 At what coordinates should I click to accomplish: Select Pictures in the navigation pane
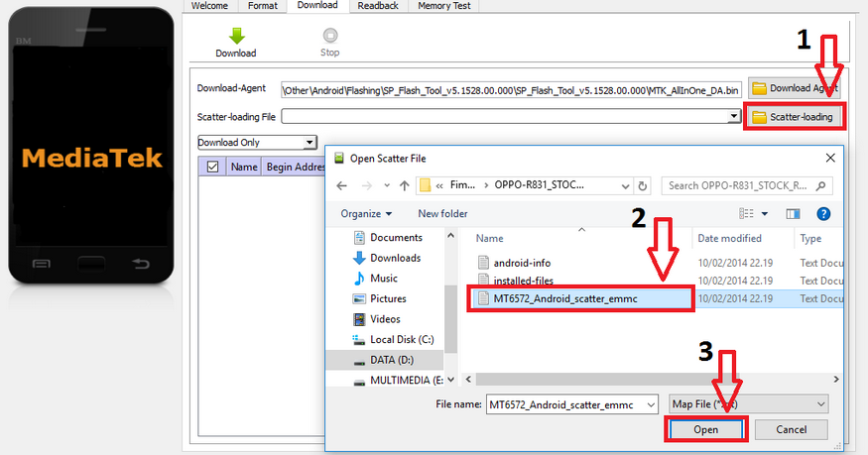(x=388, y=298)
